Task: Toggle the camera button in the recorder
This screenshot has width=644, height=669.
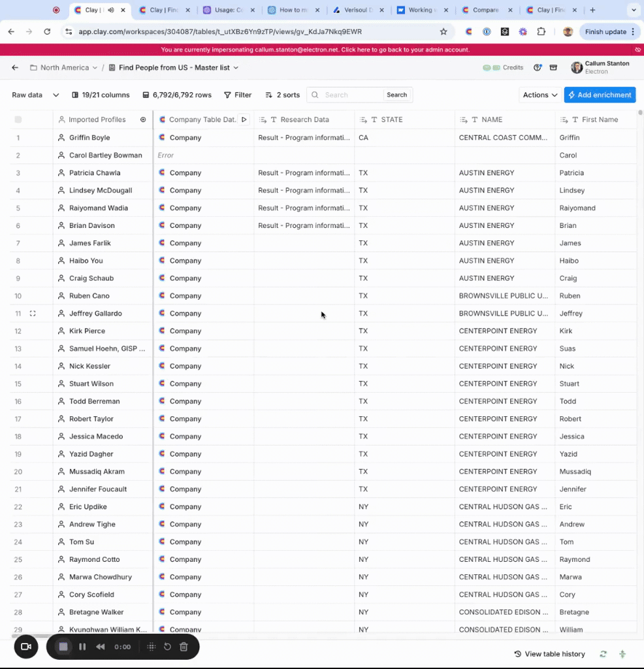Action: (x=26, y=647)
